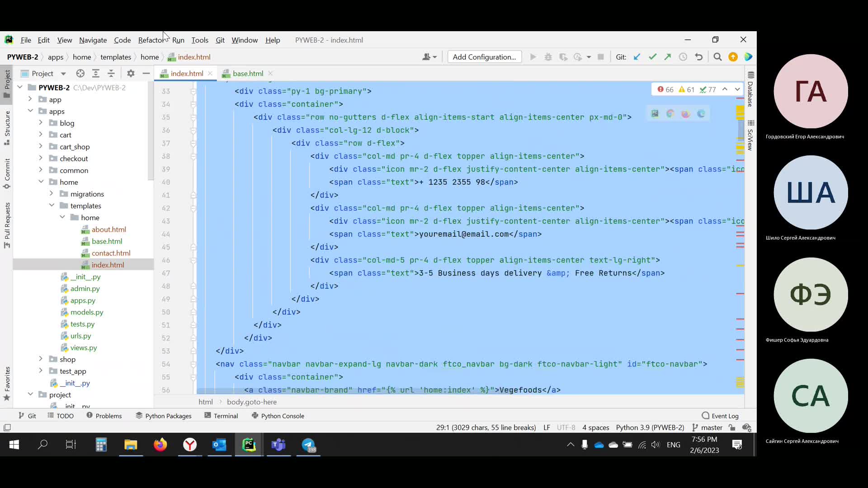This screenshot has height=488, width=868.
Task: Open built-in PyCharm preview icon
Action: [x=655, y=114]
